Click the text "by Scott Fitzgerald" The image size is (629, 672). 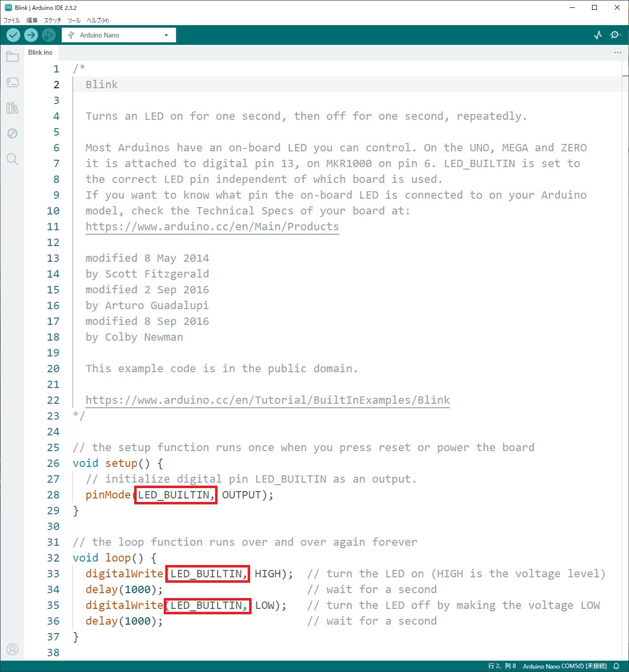[x=147, y=274]
